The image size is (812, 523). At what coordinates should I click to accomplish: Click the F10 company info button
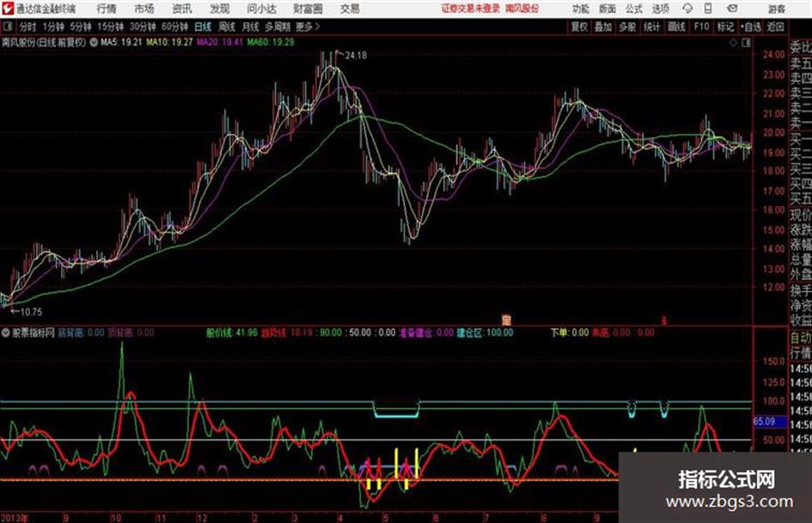point(701,27)
